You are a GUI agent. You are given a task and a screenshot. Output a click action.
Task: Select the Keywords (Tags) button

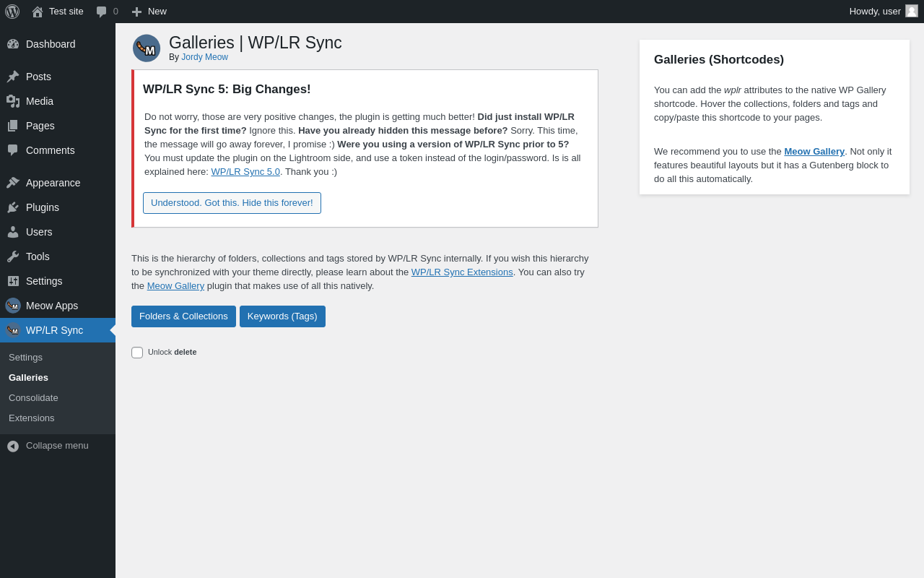282,316
